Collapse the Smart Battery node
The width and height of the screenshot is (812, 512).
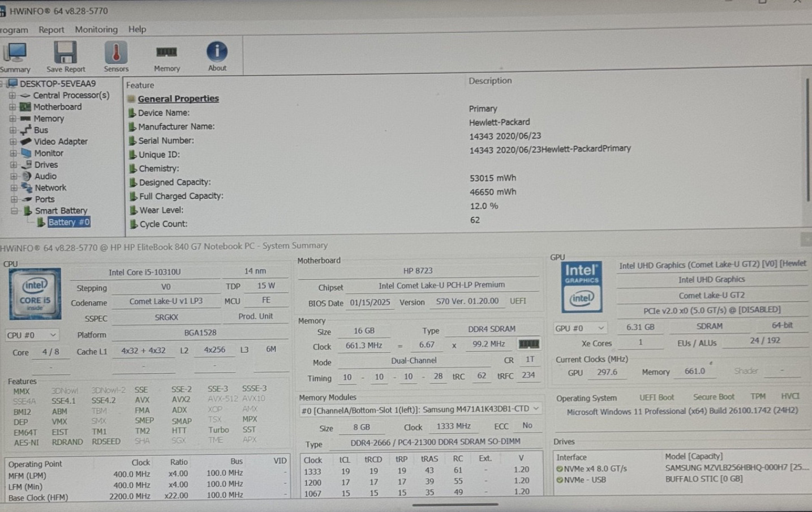[15, 211]
